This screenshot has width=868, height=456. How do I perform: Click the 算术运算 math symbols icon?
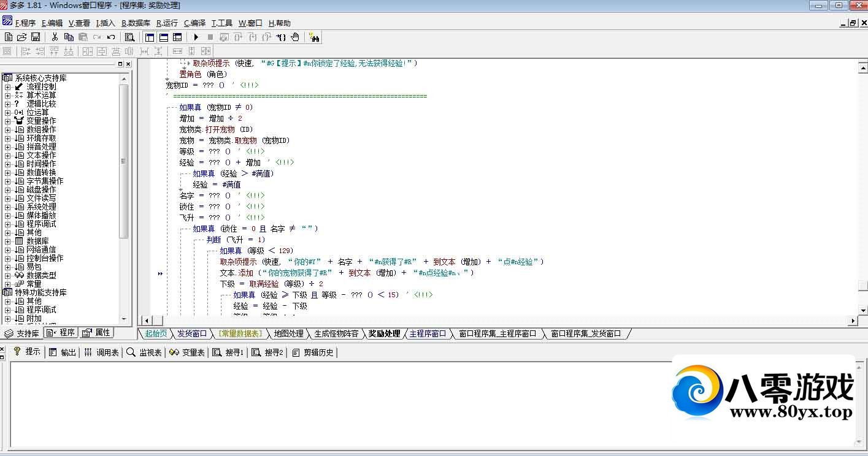click(19, 95)
